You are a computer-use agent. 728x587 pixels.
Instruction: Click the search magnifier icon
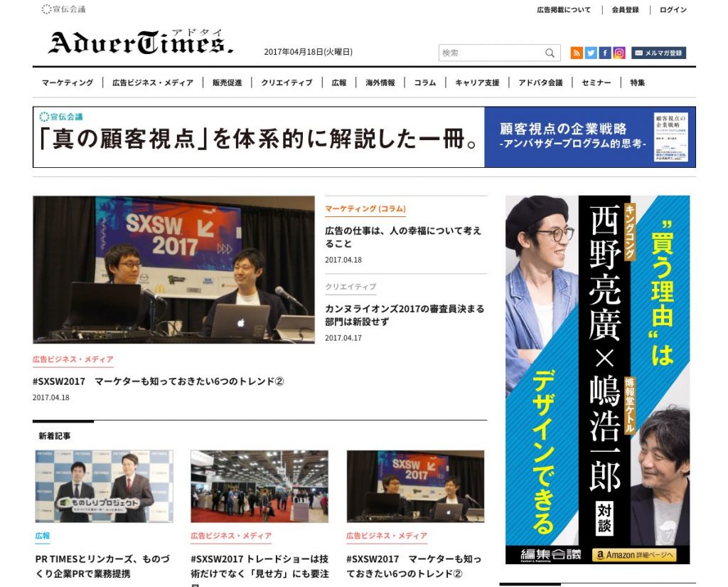pyautogui.click(x=550, y=53)
